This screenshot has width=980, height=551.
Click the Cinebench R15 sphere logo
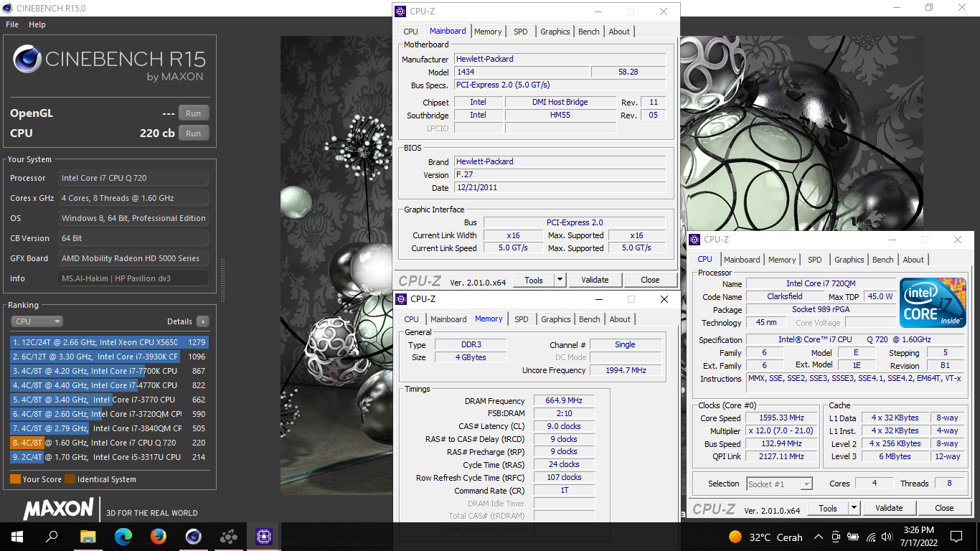pos(27,60)
